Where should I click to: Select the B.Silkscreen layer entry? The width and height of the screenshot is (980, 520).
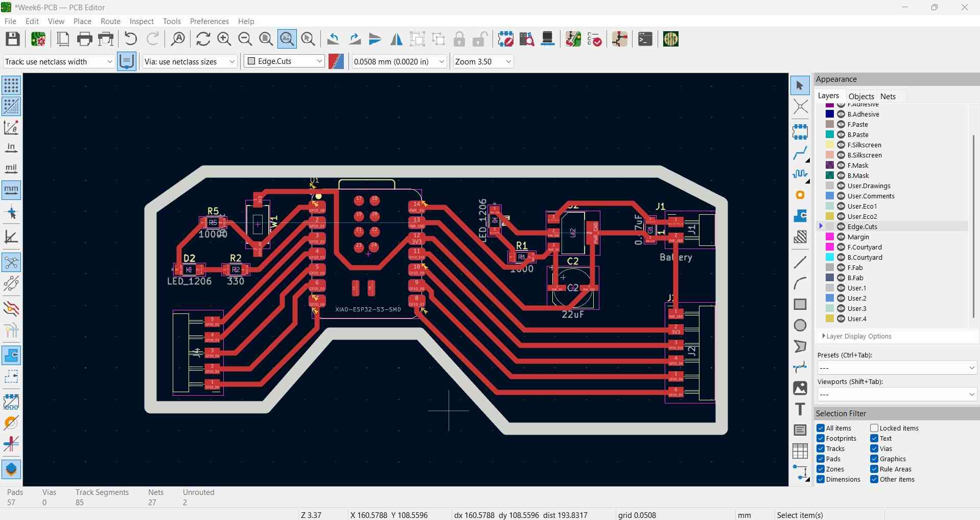pyautogui.click(x=865, y=155)
